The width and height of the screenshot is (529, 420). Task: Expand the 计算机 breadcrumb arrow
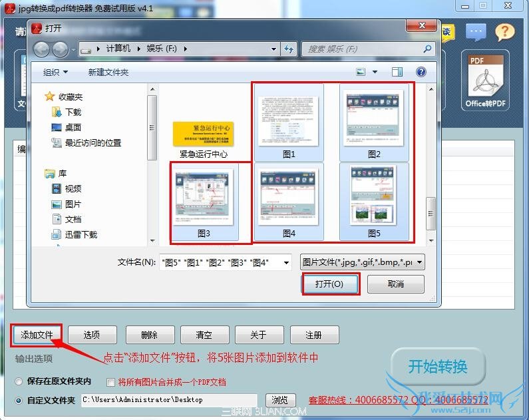[x=138, y=49]
